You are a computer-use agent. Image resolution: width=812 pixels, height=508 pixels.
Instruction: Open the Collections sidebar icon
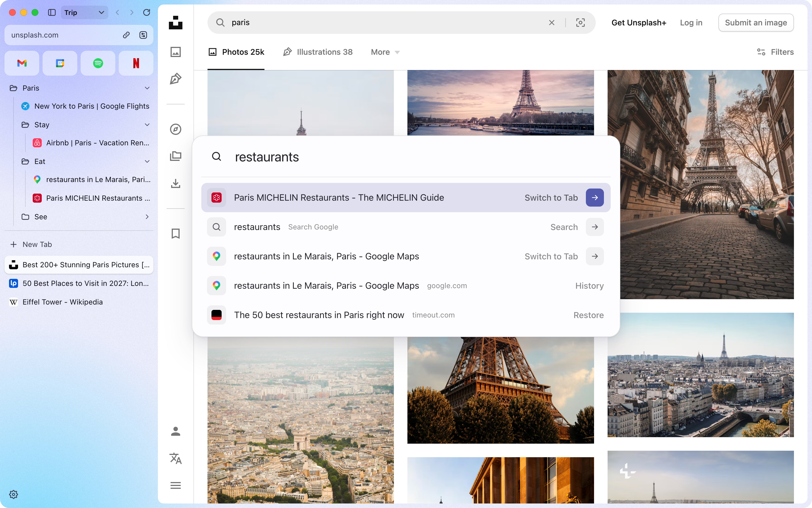coord(175,156)
